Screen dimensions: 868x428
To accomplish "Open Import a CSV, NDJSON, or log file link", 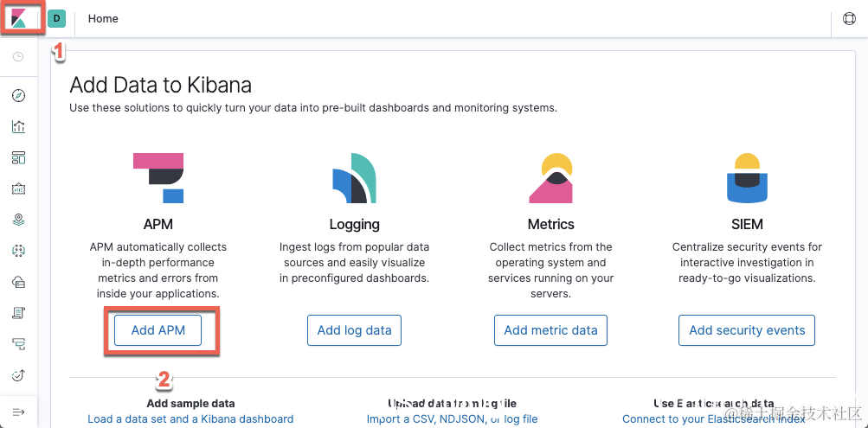I will 452,419.
